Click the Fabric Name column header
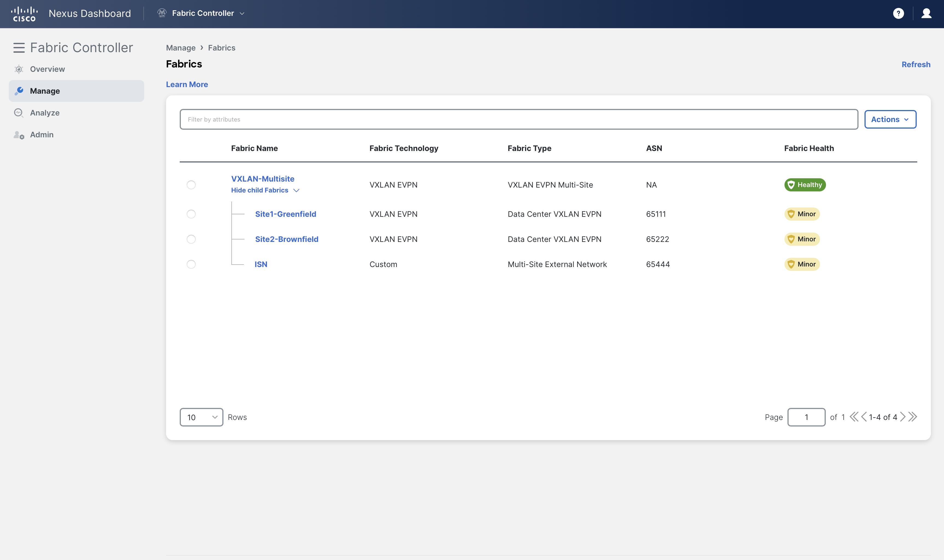Viewport: 944px width, 560px height. click(x=254, y=148)
